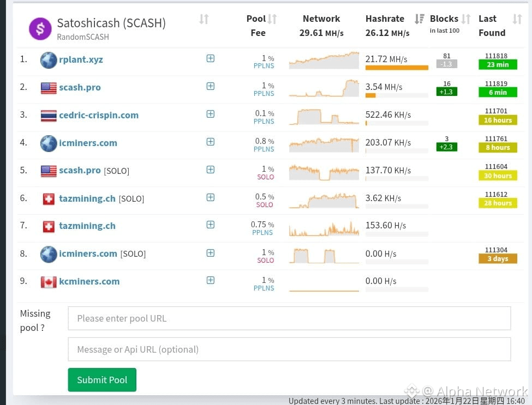Click the purple Satoshicash coin logo
This screenshot has height=405, width=532.
(40, 29)
